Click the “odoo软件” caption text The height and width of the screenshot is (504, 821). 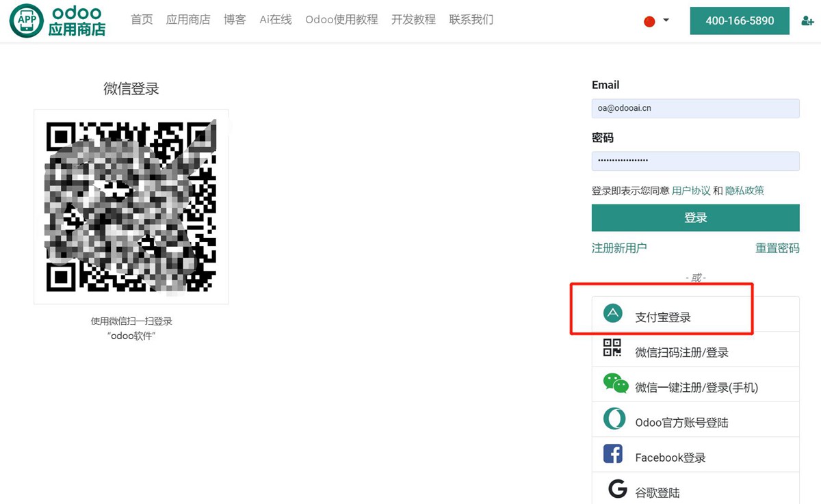click(x=131, y=335)
